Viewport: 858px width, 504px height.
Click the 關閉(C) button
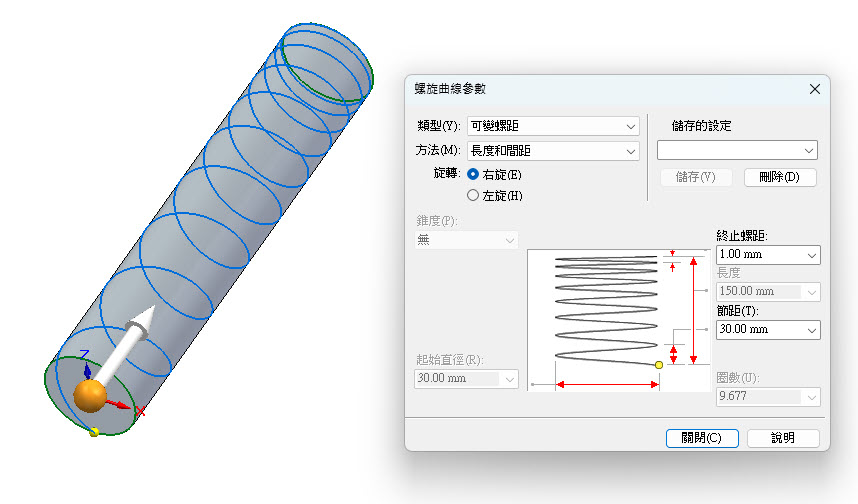point(702,438)
